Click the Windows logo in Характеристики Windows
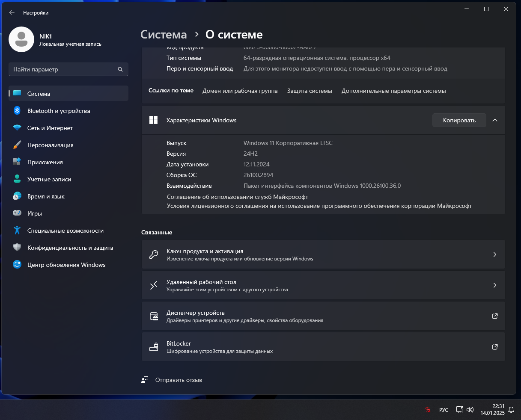This screenshot has width=521, height=420. coord(153,120)
